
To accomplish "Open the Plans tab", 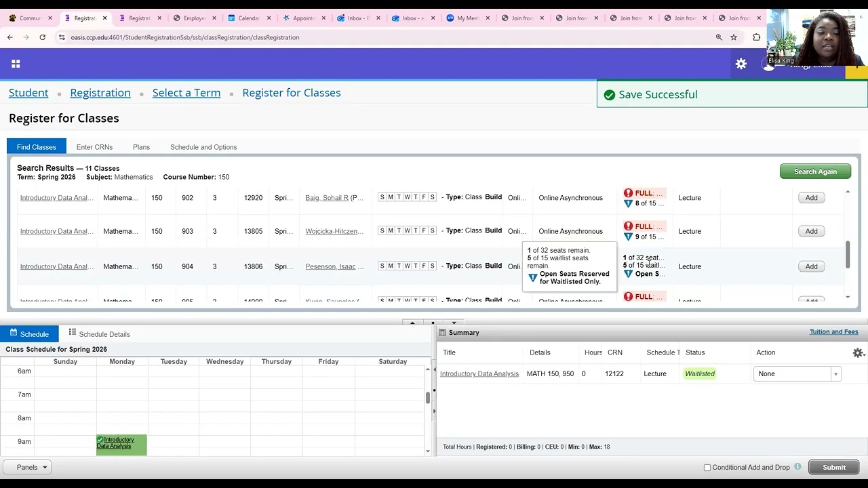I will pyautogui.click(x=141, y=147).
